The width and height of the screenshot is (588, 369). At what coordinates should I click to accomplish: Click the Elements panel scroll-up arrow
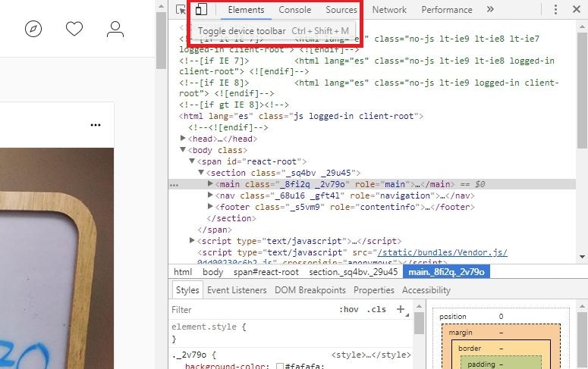click(582, 27)
